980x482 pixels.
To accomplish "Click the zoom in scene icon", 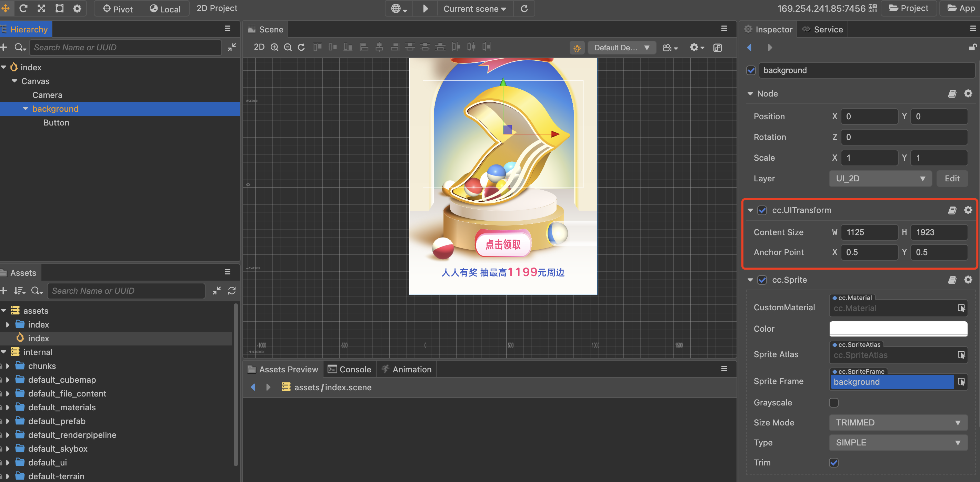I will [x=274, y=47].
